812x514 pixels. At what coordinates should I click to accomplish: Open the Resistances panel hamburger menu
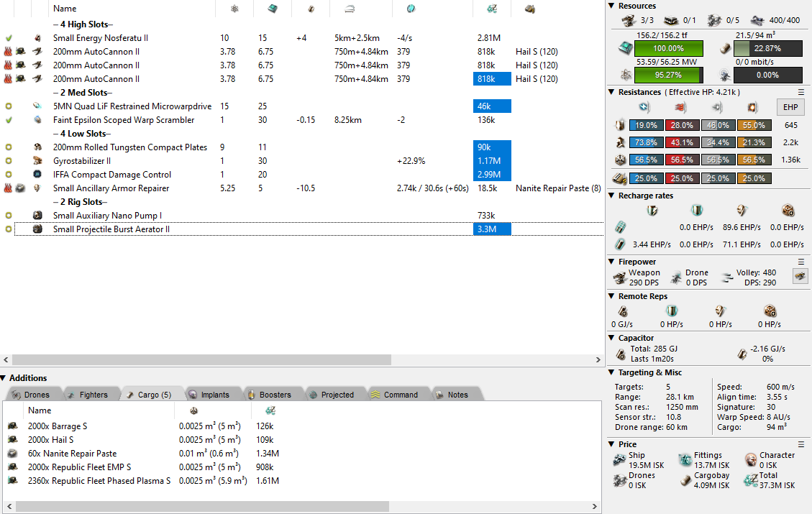[x=801, y=92]
